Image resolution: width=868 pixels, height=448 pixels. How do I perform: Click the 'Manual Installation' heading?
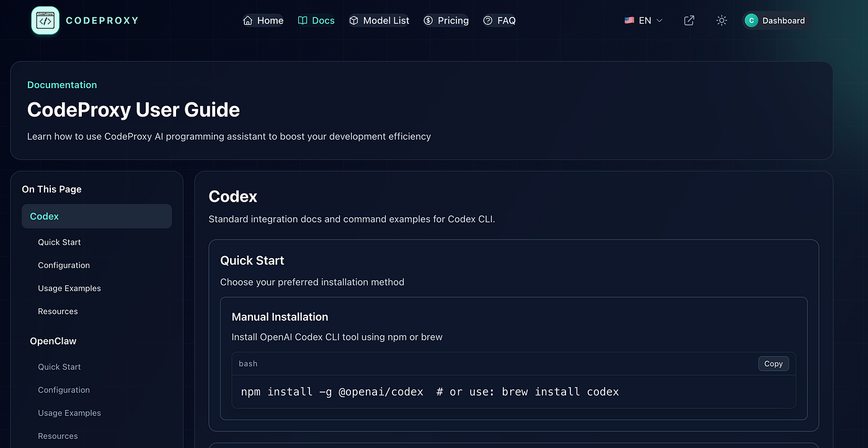click(x=280, y=316)
